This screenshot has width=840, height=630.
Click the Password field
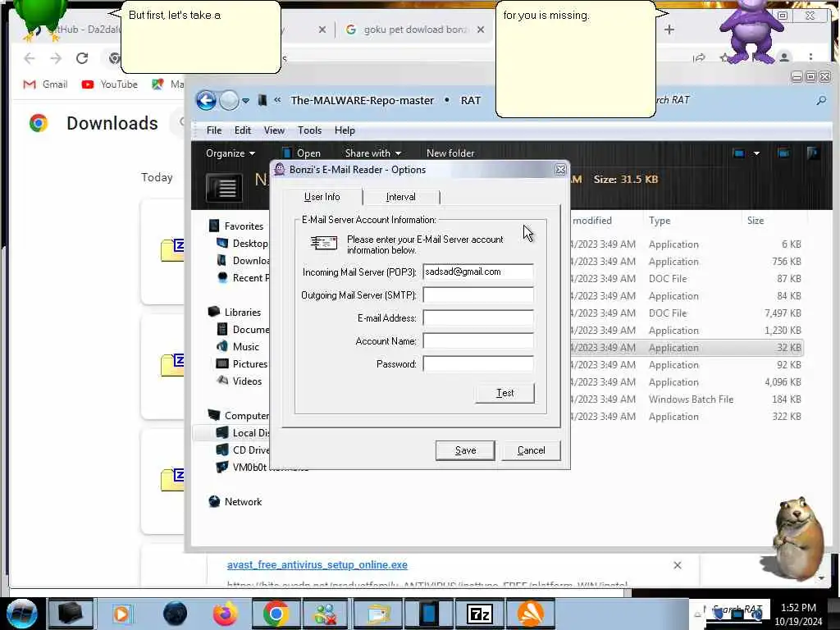coord(478,363)
